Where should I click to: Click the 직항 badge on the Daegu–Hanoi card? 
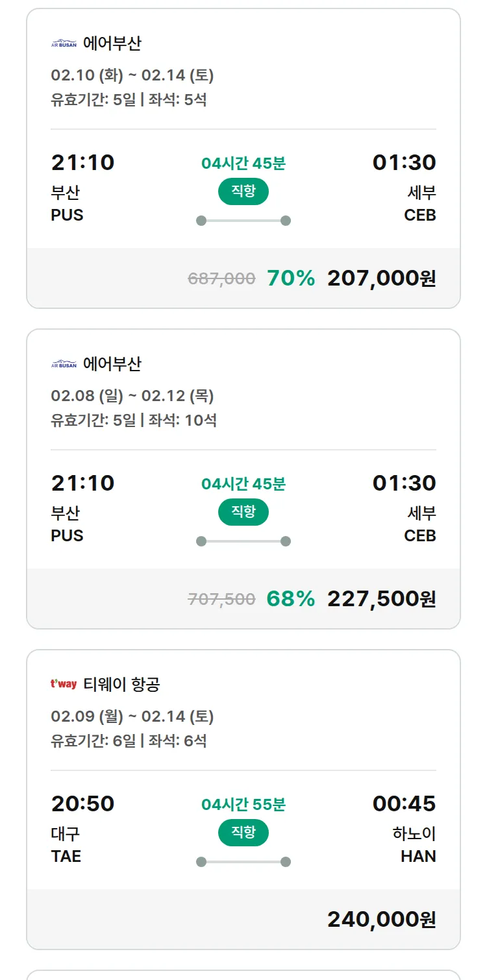pyautogui.click(x=243, y=833)
